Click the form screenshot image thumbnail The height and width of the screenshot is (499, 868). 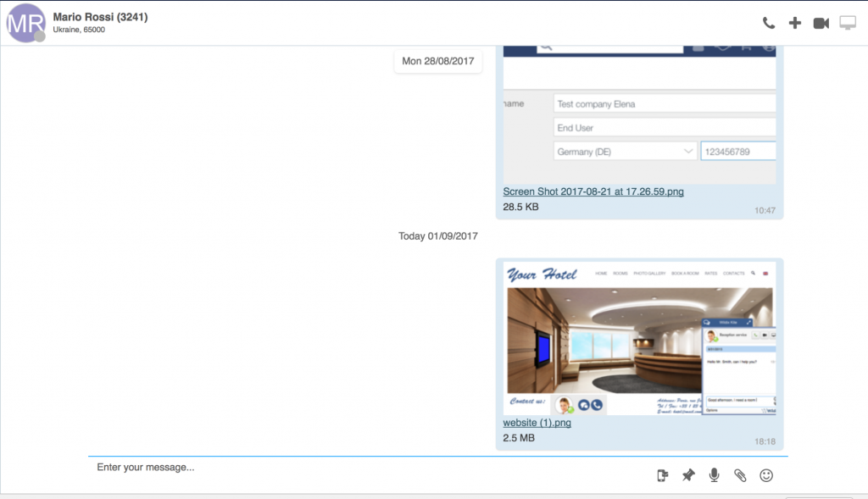click(x=640, y=114)
